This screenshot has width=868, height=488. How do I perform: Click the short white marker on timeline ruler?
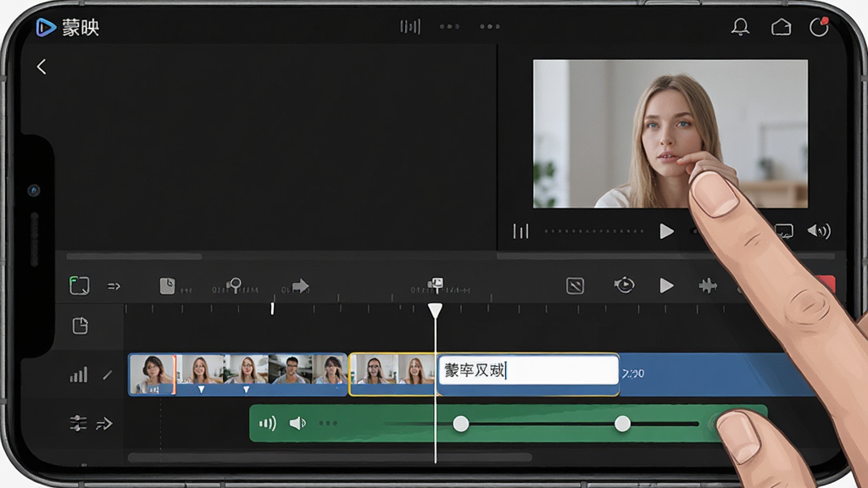pyautogui.click(x=272, y=308)
